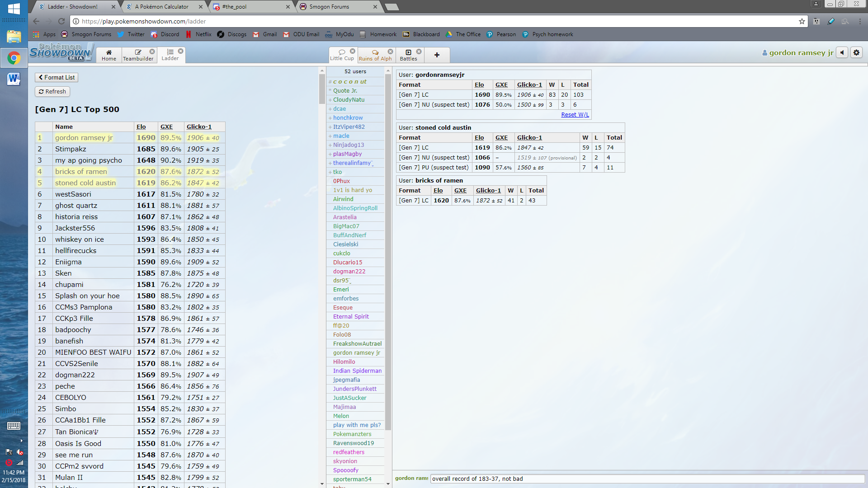Viewport: 868px width, 488px height.
Task: Click the Chrome extension pen icon
Action: click(831, 21)
